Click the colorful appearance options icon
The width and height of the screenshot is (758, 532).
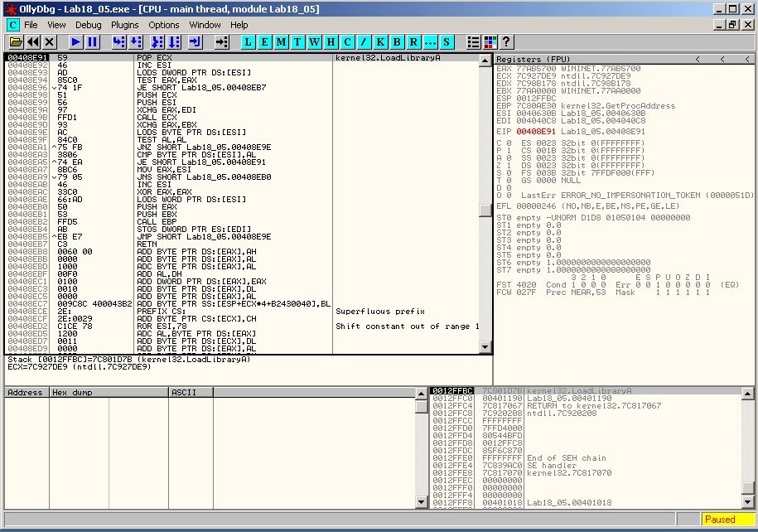tap(490, 41)
